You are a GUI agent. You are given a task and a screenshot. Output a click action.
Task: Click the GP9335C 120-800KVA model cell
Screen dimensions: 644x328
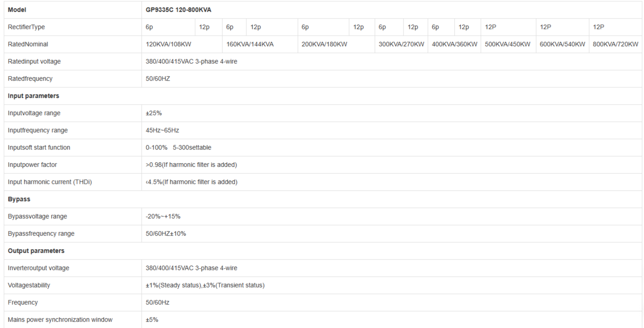(x=178, y=10)
